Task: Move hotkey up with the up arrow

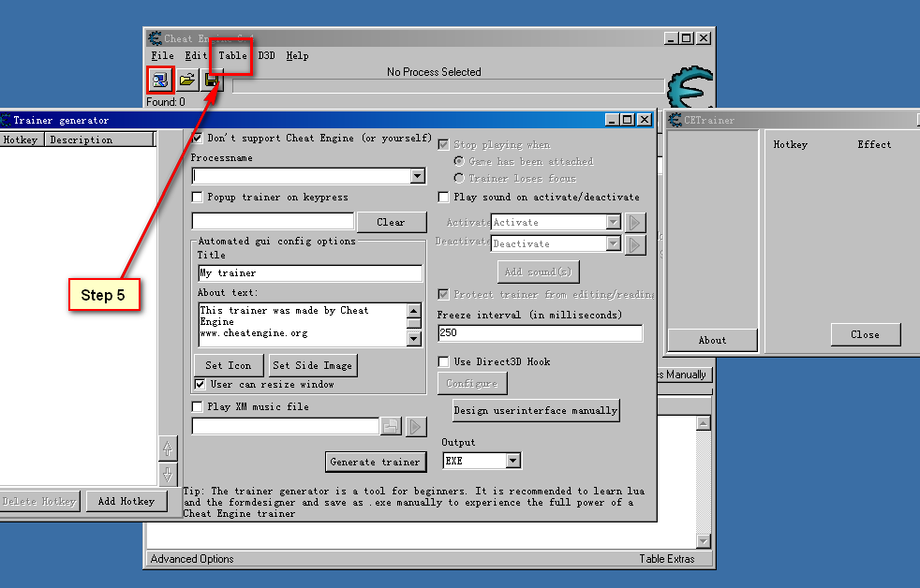Action: click(168, 448)
